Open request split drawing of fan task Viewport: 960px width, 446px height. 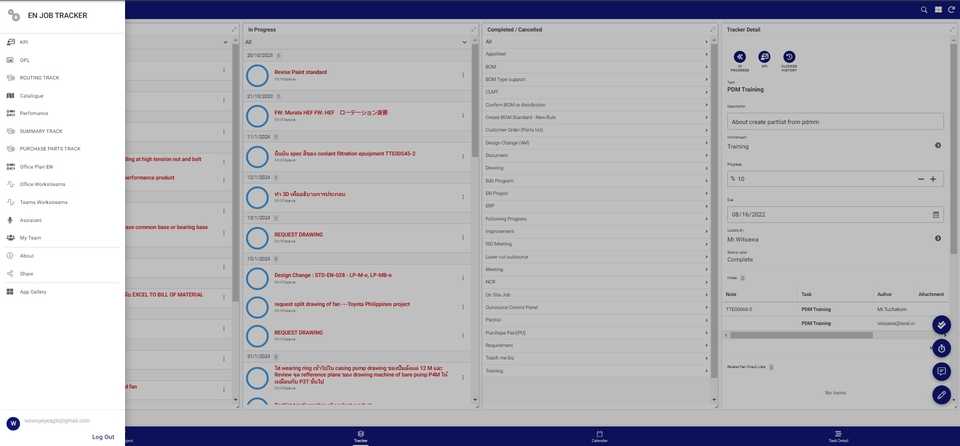[x=342, y=304]
